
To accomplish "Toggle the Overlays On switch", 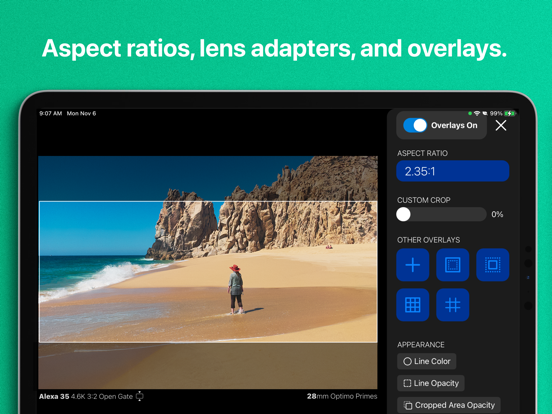I will pos(415,125).
